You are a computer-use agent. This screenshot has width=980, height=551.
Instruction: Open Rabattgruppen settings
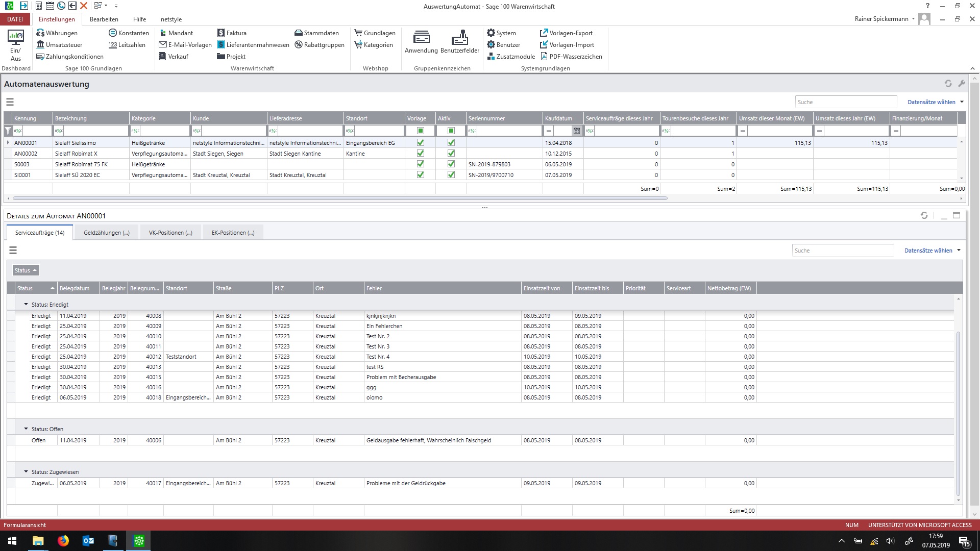point(320,45)
